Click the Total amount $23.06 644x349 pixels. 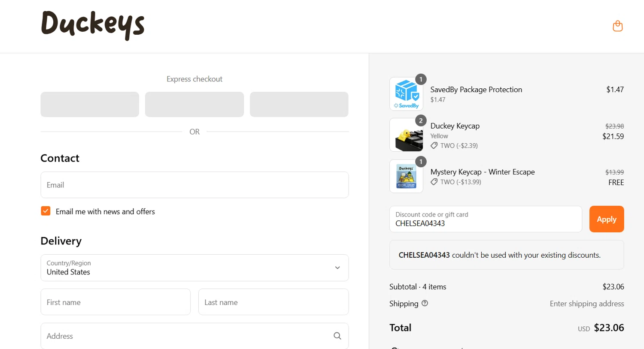click(609, 328)
